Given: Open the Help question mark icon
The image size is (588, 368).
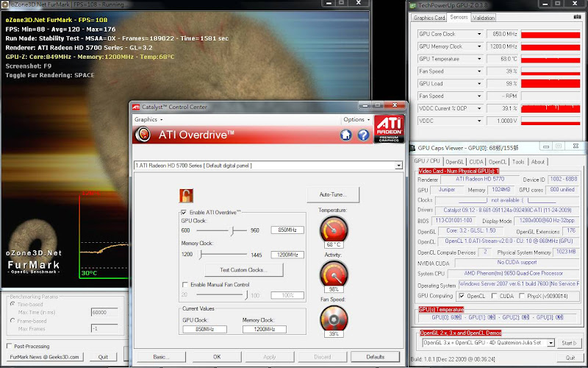Looking at the screenshot, I should [x=363, y=135].
